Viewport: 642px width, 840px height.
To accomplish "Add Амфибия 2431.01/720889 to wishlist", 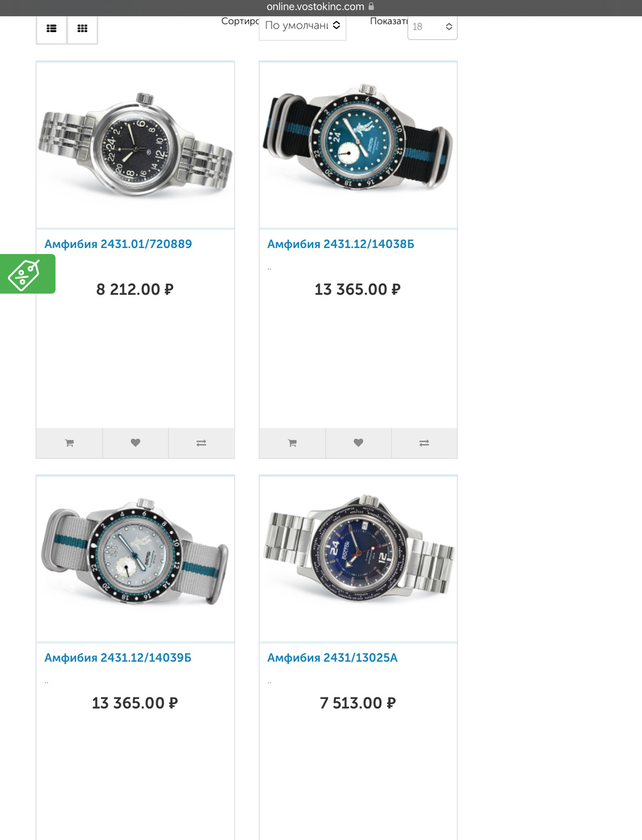I will coord(135,443).
